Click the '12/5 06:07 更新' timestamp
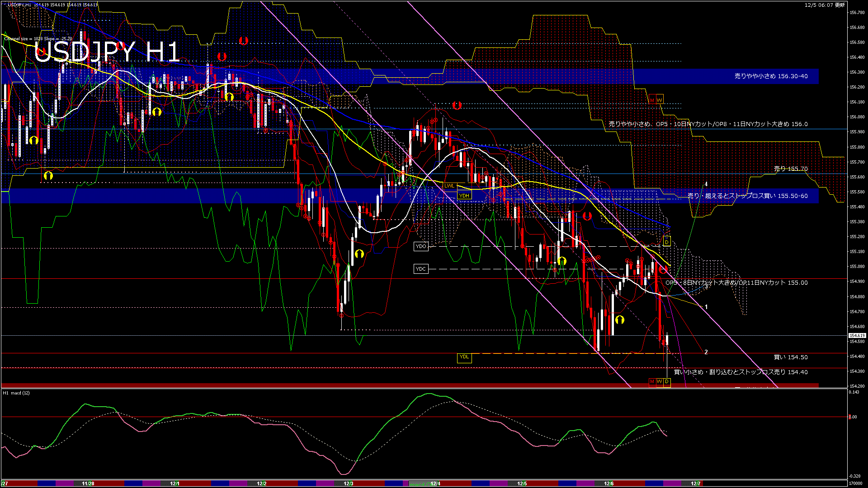 tap(825, 5)
